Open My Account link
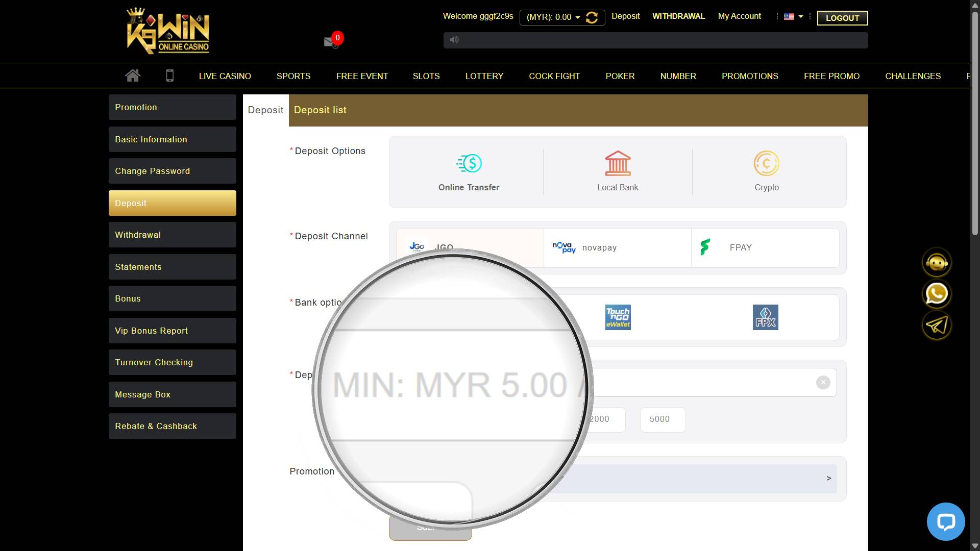Screen dimensions: 980x551 739,16
